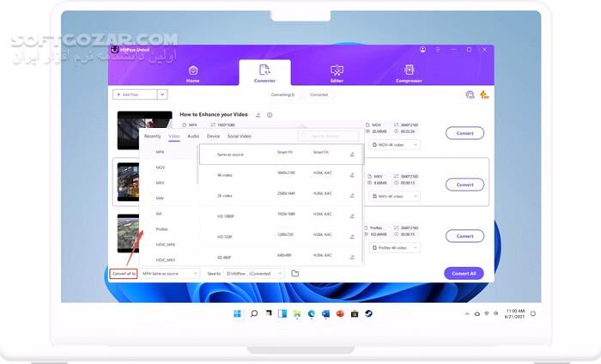Open the hamburger menu in title bar

(438, 50)
